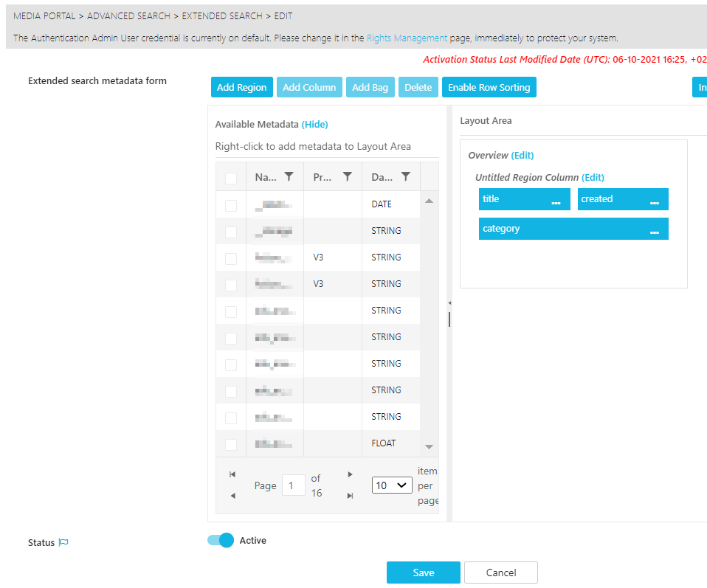The height and width of the screenshot is (588, 707).
Task: Click the Save button
Action: (423, 573)
